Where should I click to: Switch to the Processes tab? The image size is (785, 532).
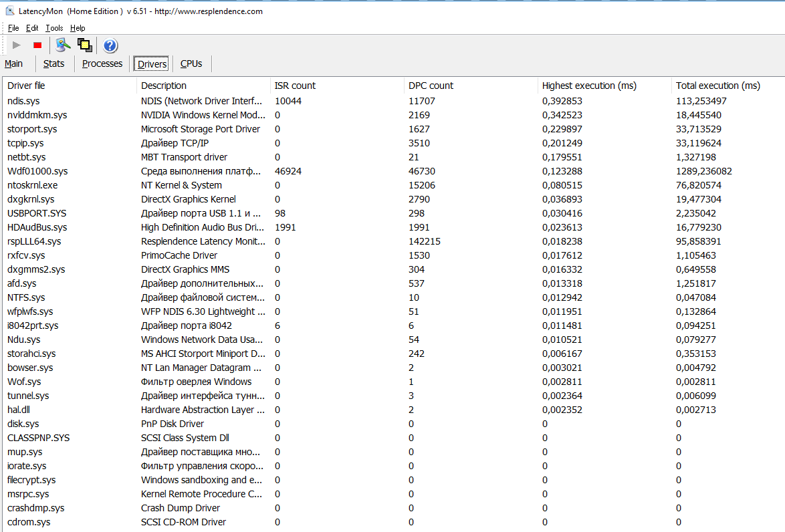(102, 63)
